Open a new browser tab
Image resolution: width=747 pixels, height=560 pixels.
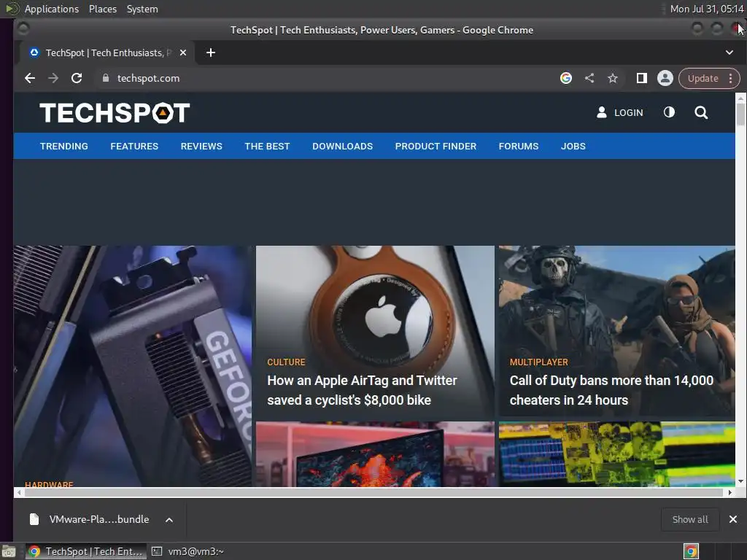pyautogui.click(x=211, y=52)
